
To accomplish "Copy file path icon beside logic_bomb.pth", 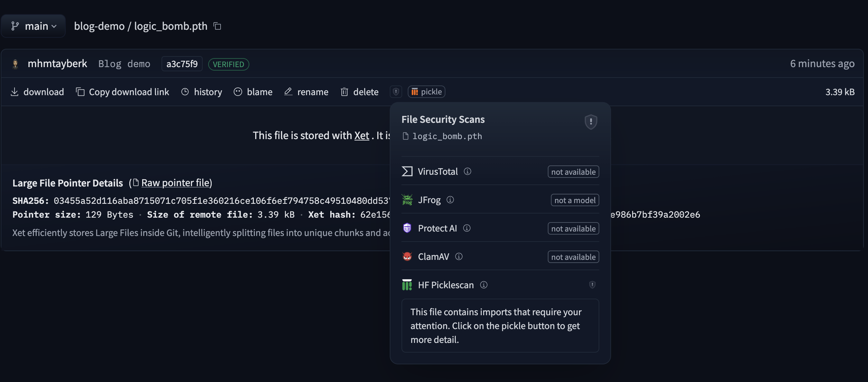I will [x=217, y=26].
